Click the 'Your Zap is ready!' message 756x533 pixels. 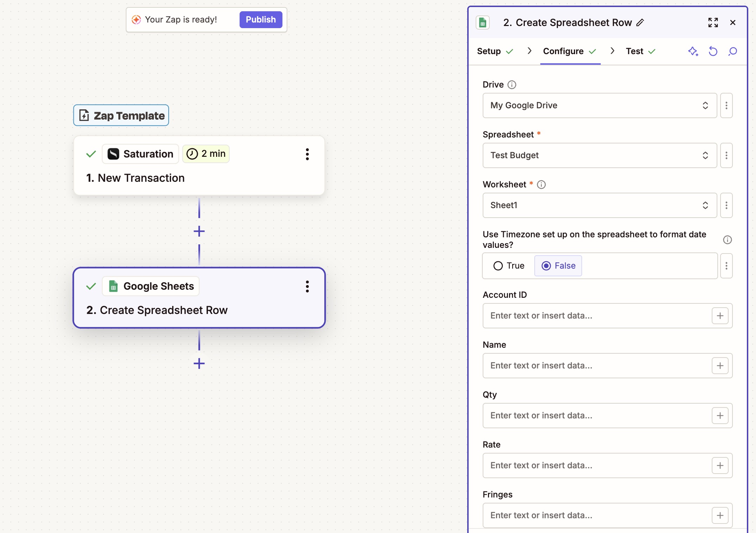(x=181, y=20)
